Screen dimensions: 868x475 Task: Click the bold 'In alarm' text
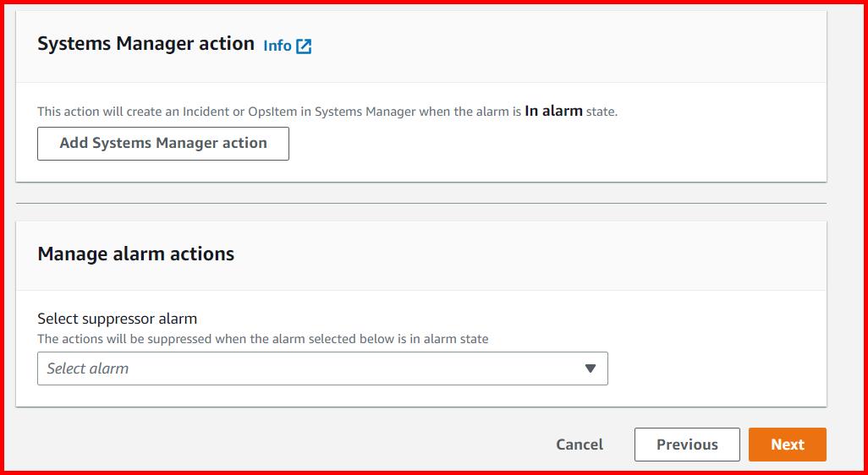pyautogui.click(x=553, y=112)
